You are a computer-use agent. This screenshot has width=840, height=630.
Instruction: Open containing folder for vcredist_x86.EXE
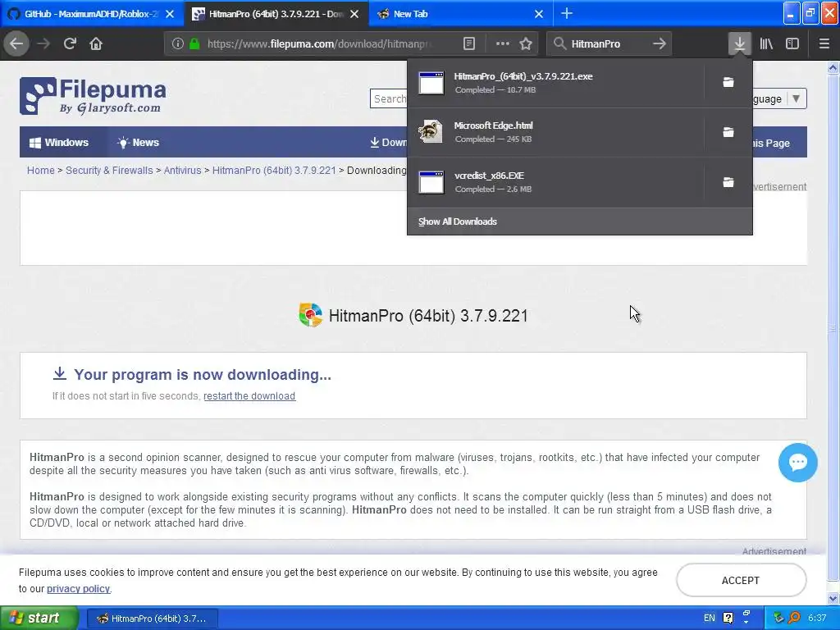point(728,182)
